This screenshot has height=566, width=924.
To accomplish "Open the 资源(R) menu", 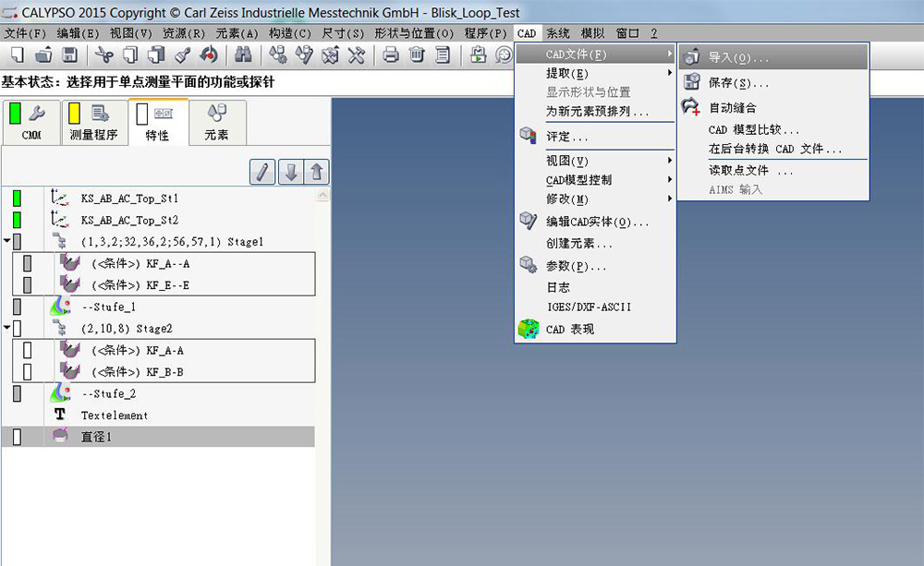I will 184,33.
